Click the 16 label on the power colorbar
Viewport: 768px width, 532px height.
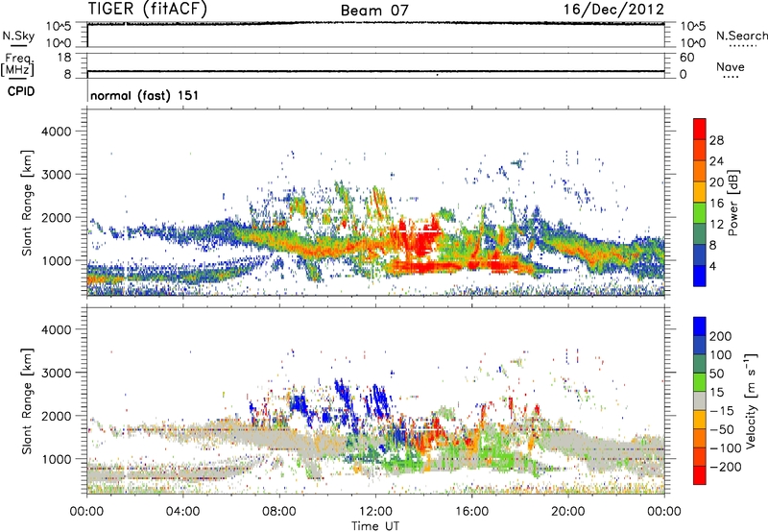(716, 204)
